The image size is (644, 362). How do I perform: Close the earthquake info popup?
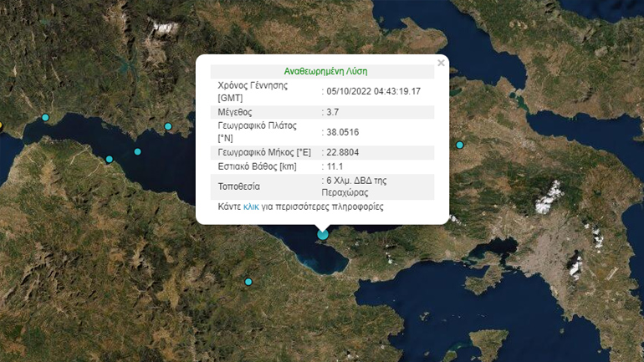(x=441, y=63)
